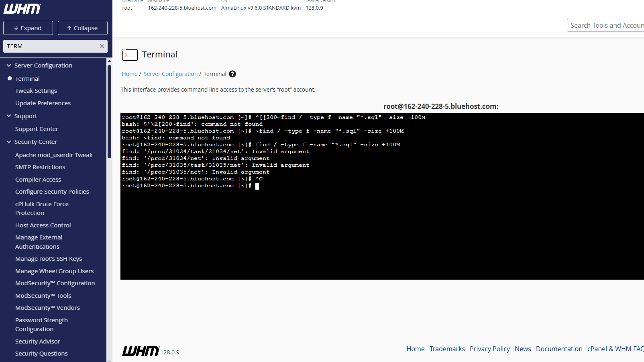Expand all sidebar sections with Expand button
The image size is (644, 362).
click(28, 28)
